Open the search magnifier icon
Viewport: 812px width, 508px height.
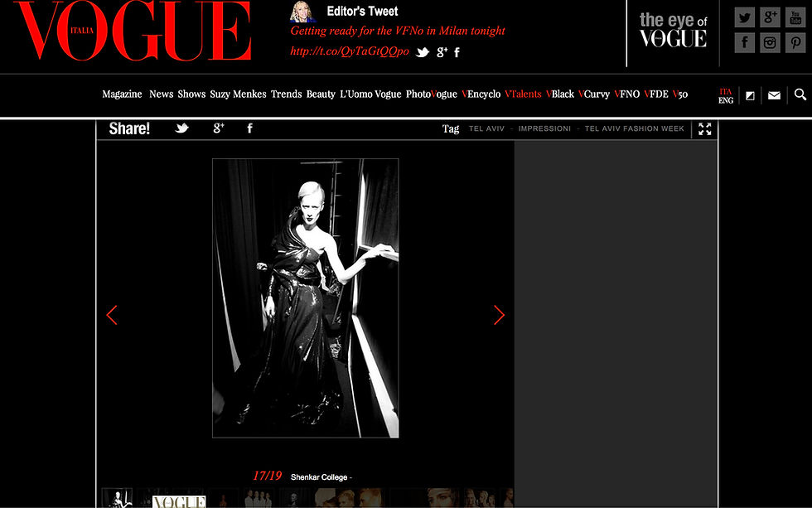click(x=800, y=94)
